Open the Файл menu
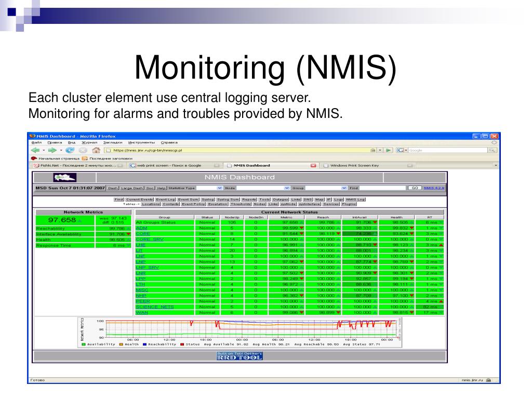This screenshot has width=532, height=399. click(36, 142)
